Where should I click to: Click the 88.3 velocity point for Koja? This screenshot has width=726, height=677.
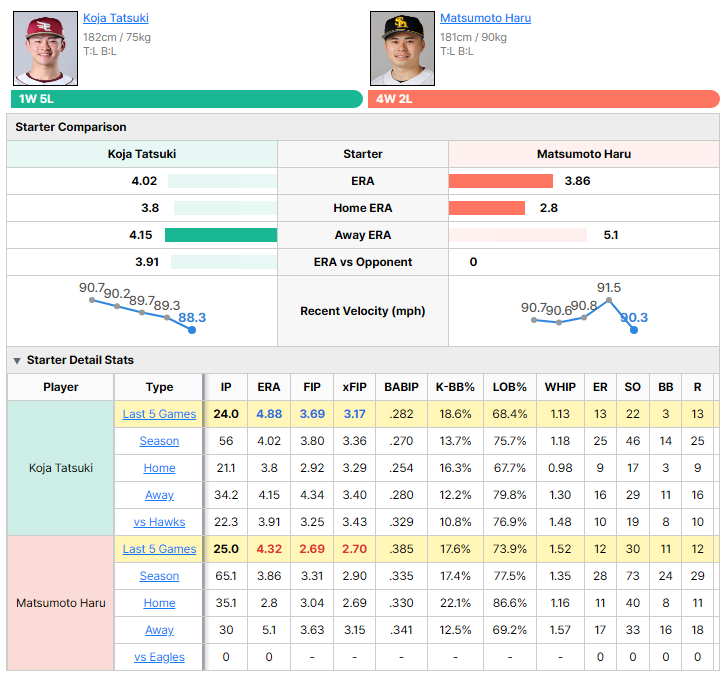coord(192,330)
